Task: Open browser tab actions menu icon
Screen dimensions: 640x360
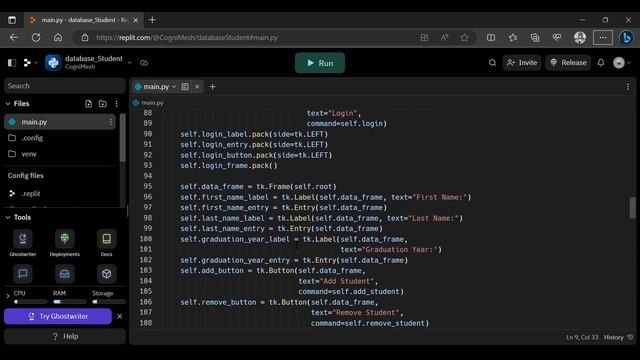Action: coord(12,20)
